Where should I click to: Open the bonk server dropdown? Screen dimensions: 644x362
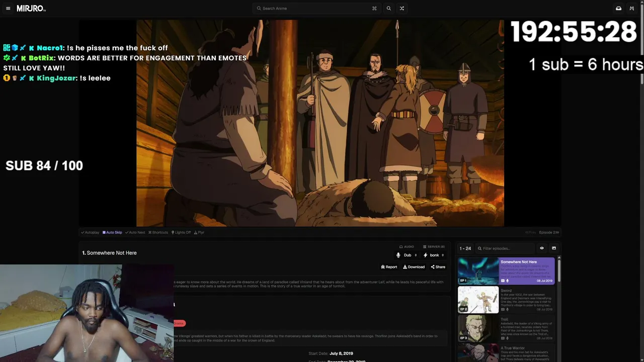coord(434,255)
